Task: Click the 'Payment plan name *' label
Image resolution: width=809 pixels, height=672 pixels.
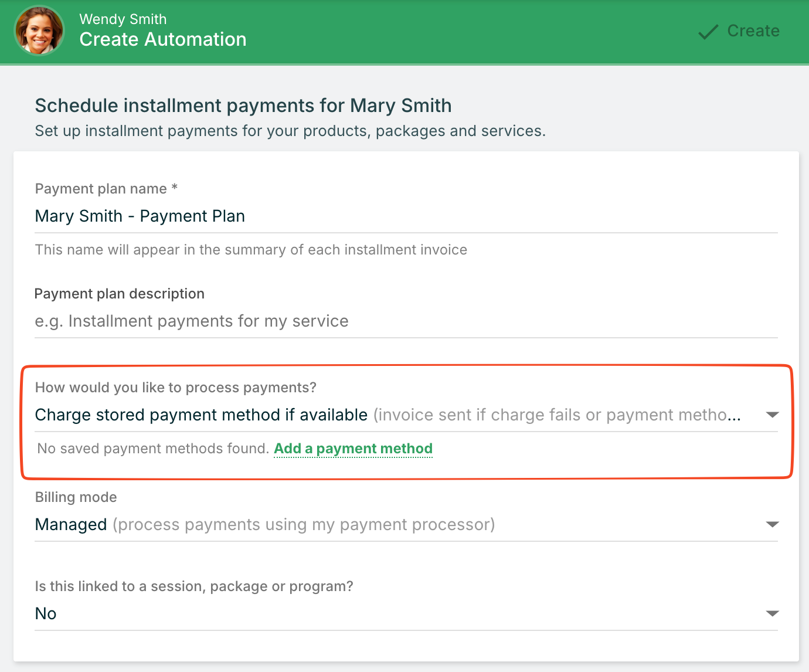Action: (106, 189)
